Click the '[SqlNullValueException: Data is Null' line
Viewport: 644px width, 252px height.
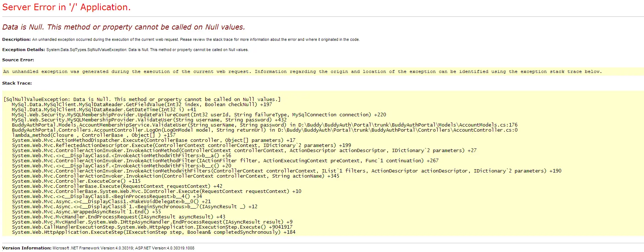point(142,99)
